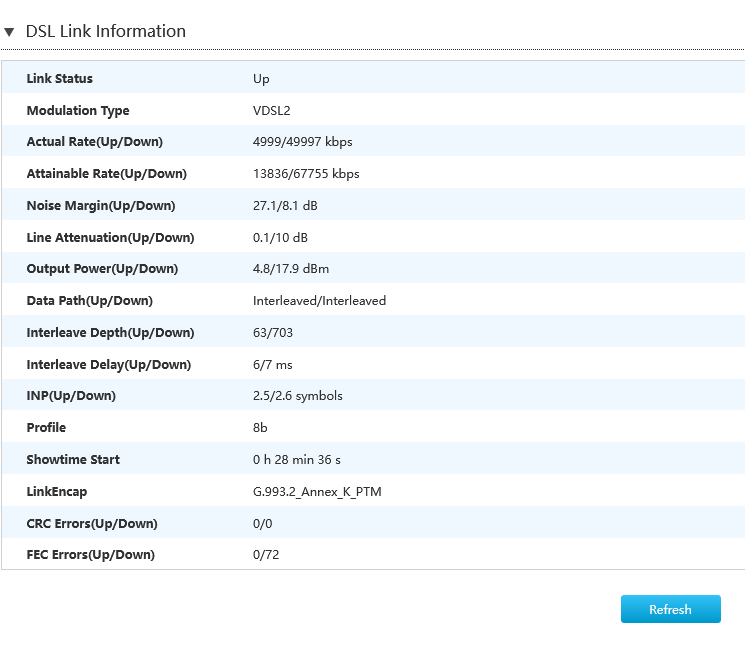Select the G.993.2_Annex_K_PTM value

pos(317,492)
